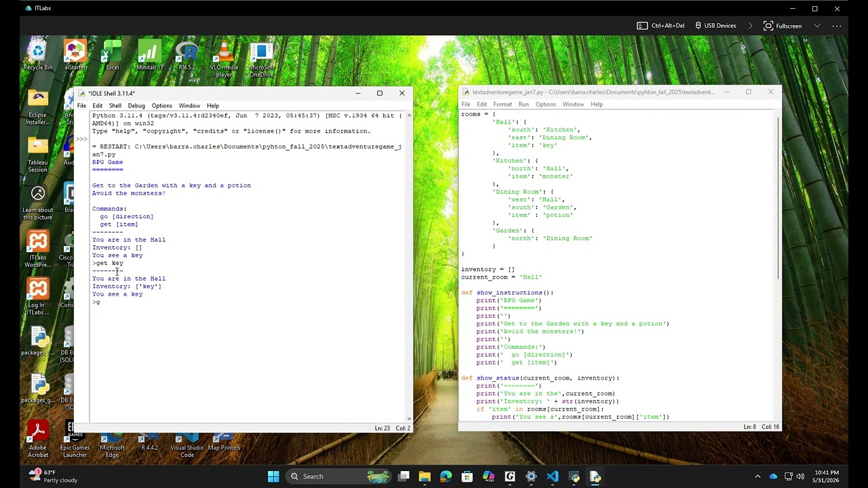Open the R 4.5.2 desktop shortcut
Image resolution: width=868 pixels, height=488 pixels.
(187, 56)
